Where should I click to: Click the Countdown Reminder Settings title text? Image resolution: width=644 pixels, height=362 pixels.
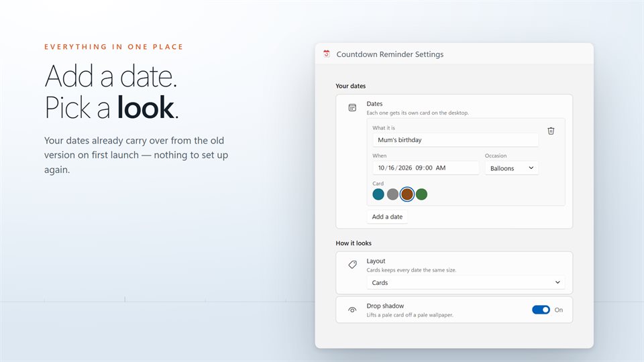pyautogui.click(x=390, y=54)
